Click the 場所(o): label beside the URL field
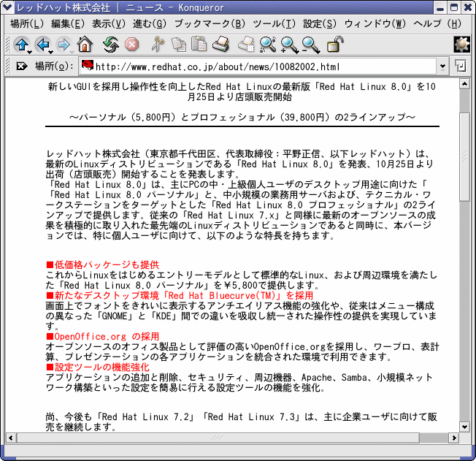Viewport: 476px width, 461px height. coord(54,66)
